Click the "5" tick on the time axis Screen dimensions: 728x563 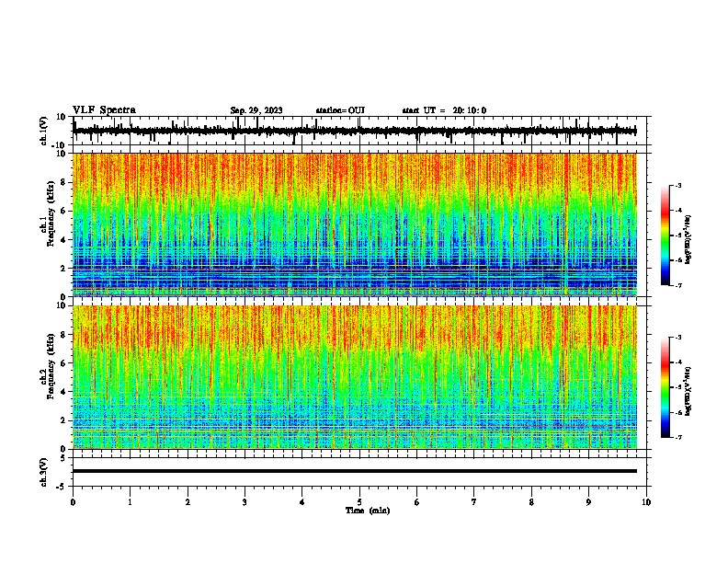359,502
